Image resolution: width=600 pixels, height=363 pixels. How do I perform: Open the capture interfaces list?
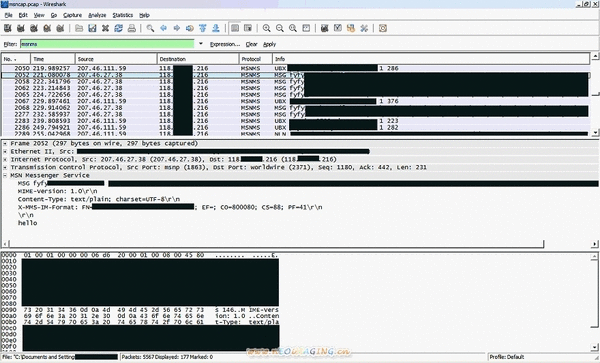tap(8, 28)
